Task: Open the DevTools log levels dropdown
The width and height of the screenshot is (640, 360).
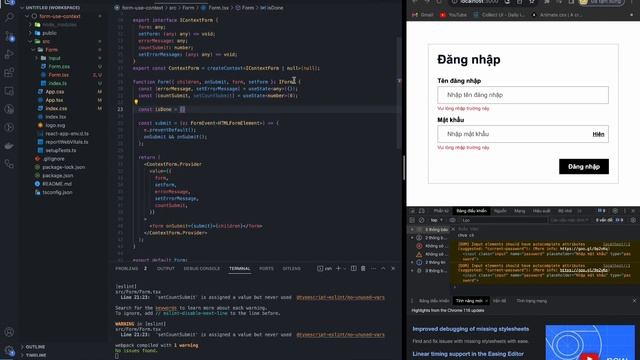Action: pos(569,220)
